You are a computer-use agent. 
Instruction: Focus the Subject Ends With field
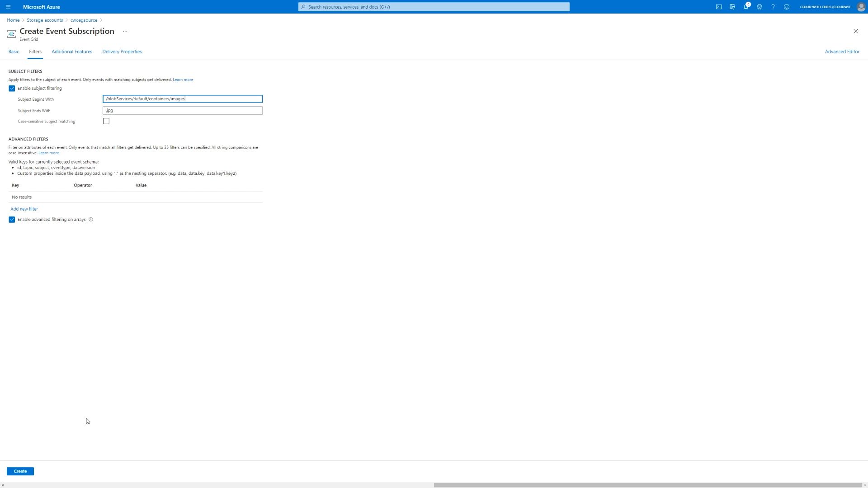pyautogui.click(x=183, y=111)
